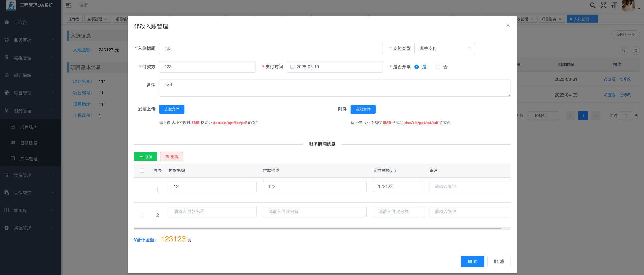The image size is (644, 275).
Task: Open the 支付类型 dropdown
Action: pos(444,48)
